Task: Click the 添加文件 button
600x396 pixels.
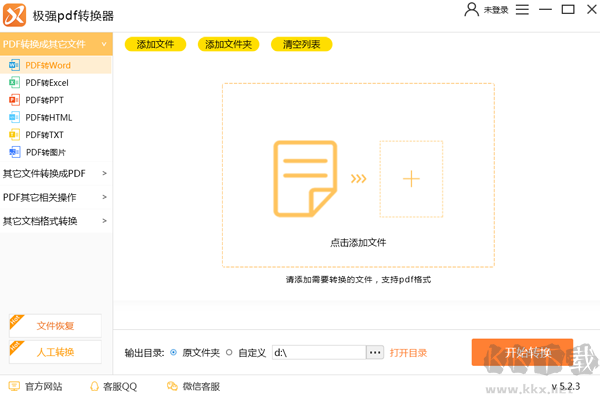Action: coord(155,44)
